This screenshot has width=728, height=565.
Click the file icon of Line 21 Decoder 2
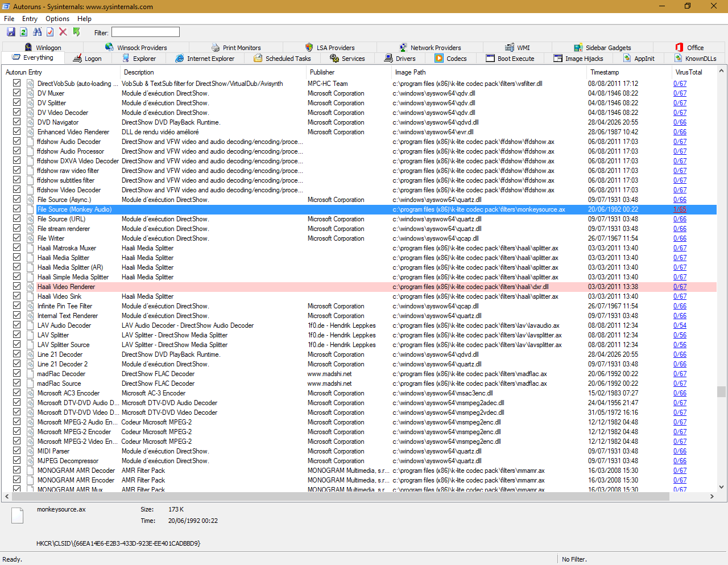(31, 364)
